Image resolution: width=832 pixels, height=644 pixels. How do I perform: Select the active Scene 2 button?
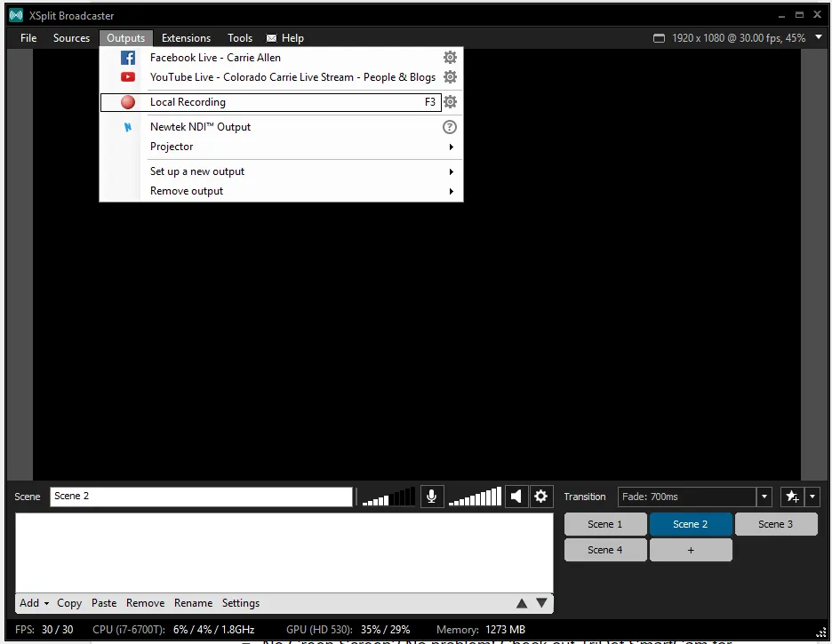(x=691, y=524)
